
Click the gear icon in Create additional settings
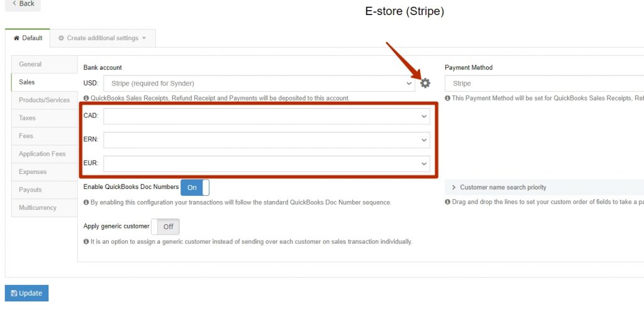[61, 38]
